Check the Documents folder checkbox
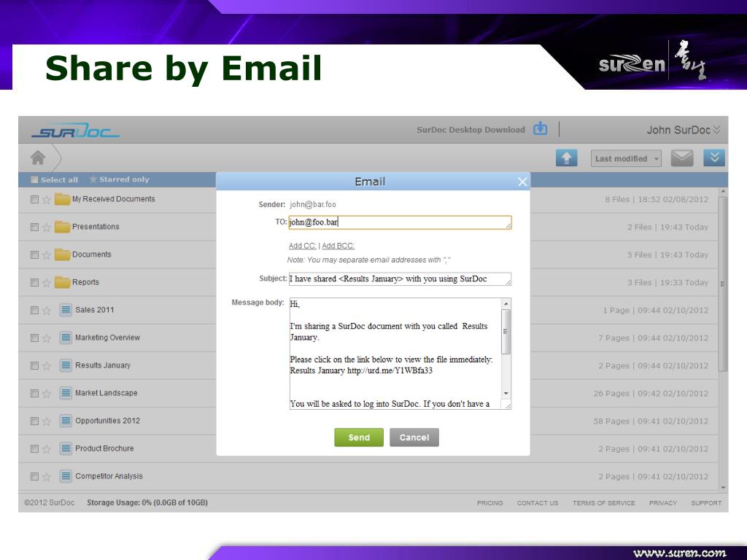Viewport: 747px width, 560px height. (34, 254)
